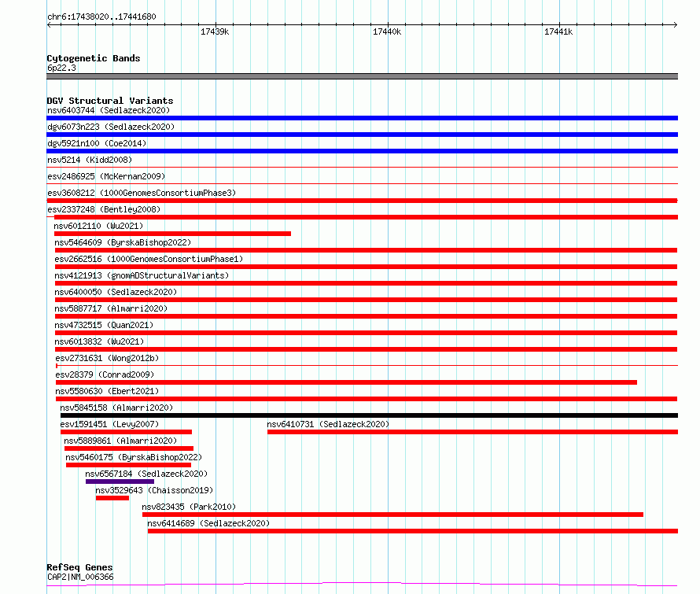Image resolution: width=700 pixels, height=594 pixels.
Task: Select nsv5580630 (Ebert2021) label
Action: [107, 391]
